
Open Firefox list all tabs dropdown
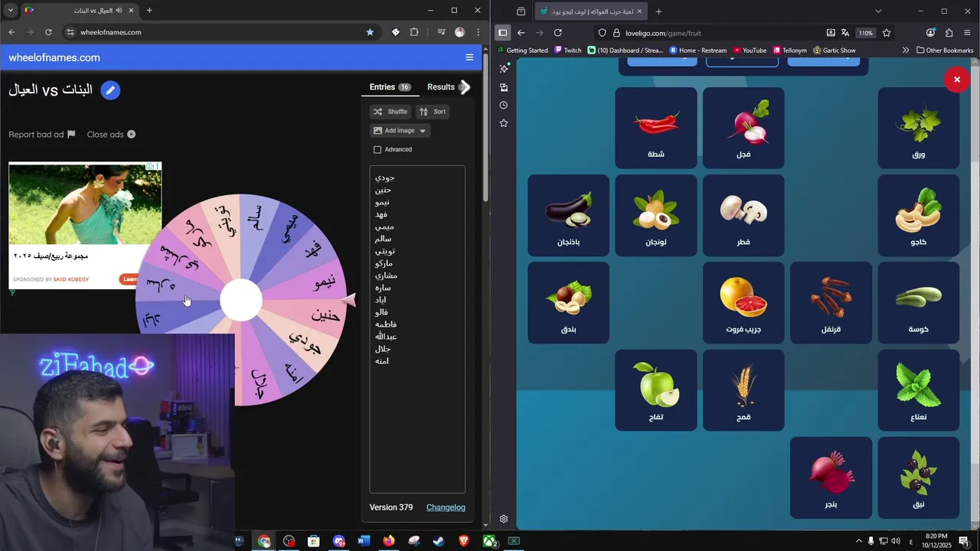[878, 11]
